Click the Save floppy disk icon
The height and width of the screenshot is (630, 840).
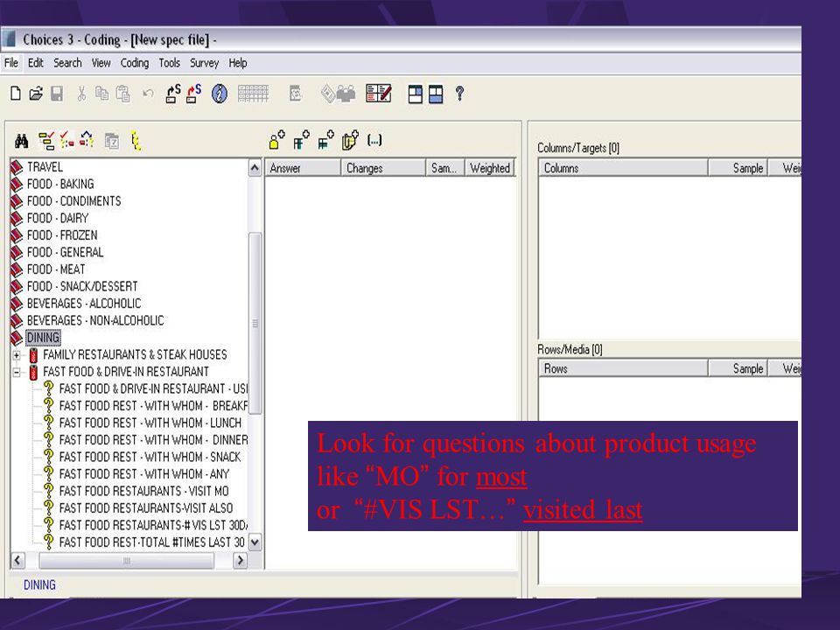coord(57,94)
